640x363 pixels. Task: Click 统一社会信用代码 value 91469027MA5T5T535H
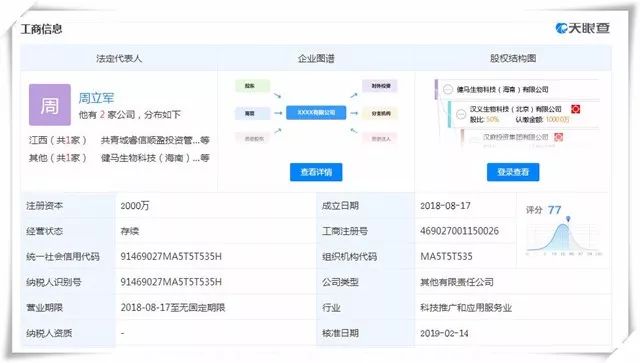pos(171,256)
